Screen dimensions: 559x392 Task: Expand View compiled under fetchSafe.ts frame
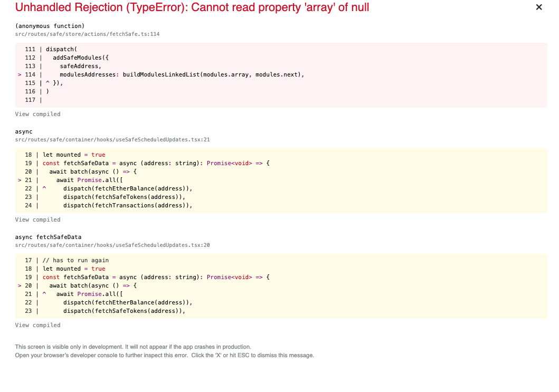click(37, 114)
